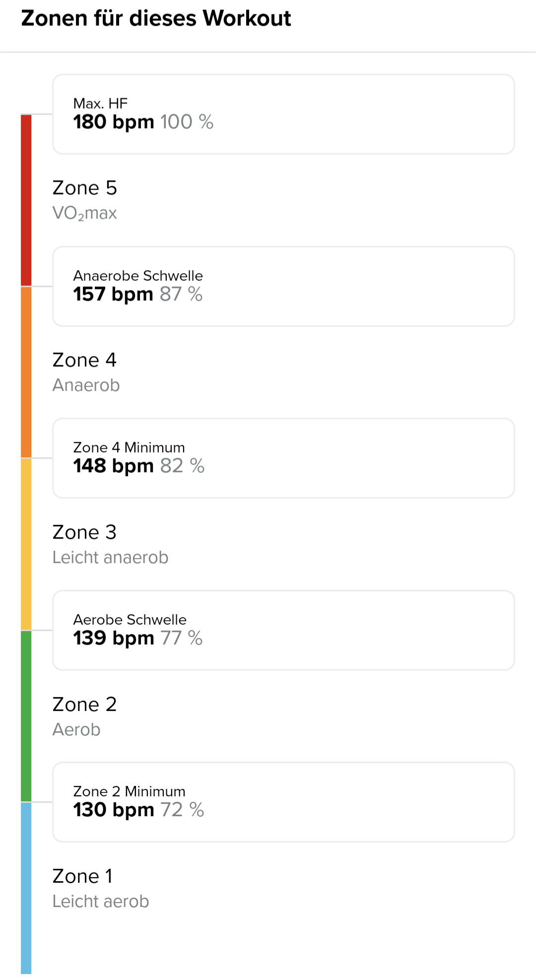Viewport: 536px width, 980px height.
Task: Edit the Anaerobe Schwelle 157 bpm field
Action: click(283, 286)
